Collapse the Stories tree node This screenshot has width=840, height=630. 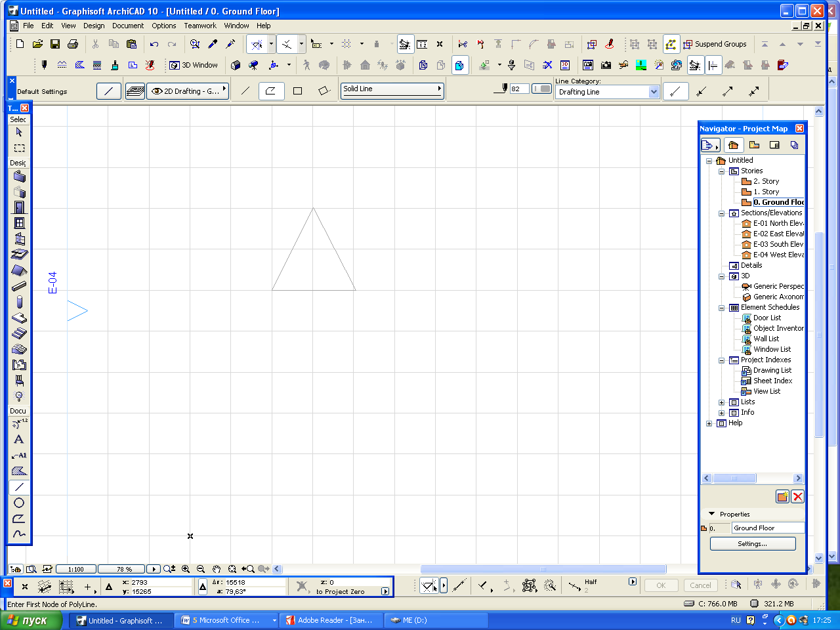coord(721,171)
